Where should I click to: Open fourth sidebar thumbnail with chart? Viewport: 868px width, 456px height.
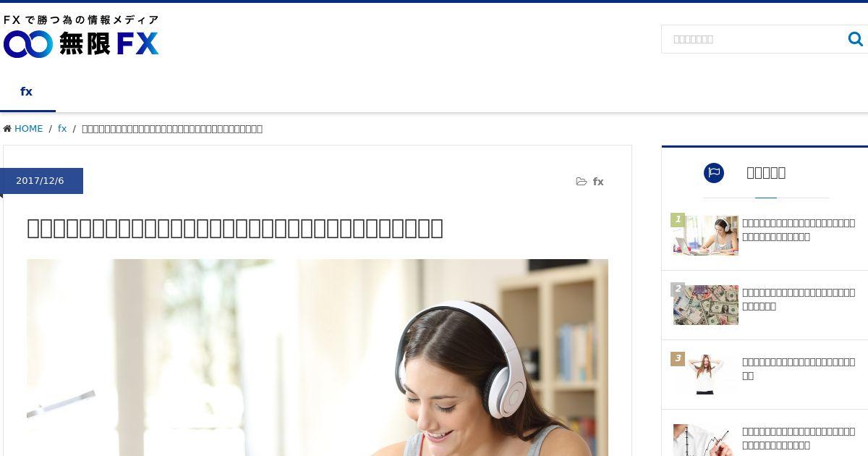(705, 440)
